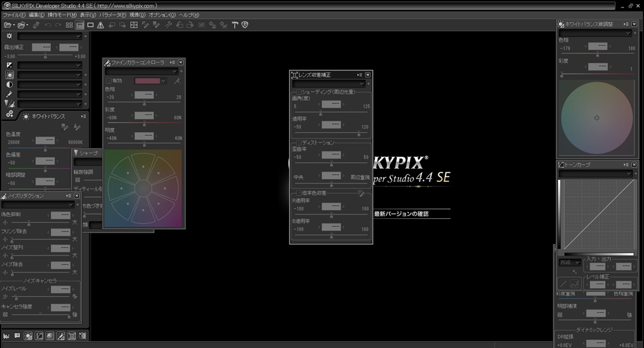Open fine color controller preset dropdown
This screenshot has width=644, height=348.
(142, 71)
